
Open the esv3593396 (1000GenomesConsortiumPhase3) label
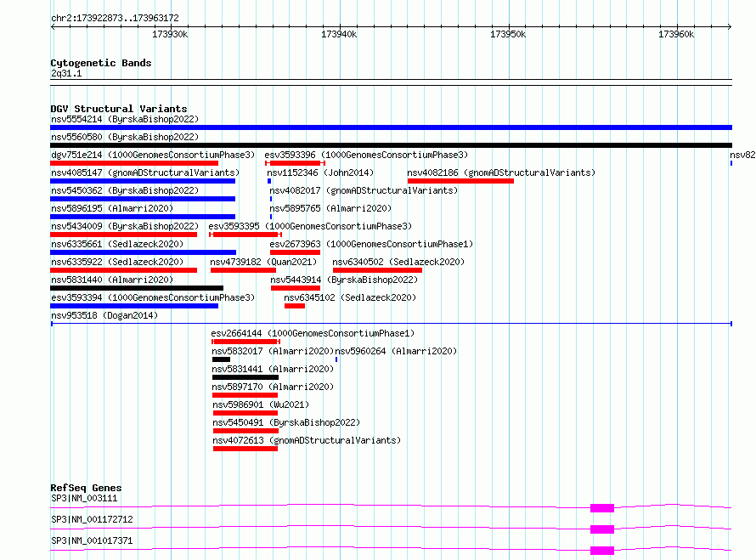tap(366, 155)
